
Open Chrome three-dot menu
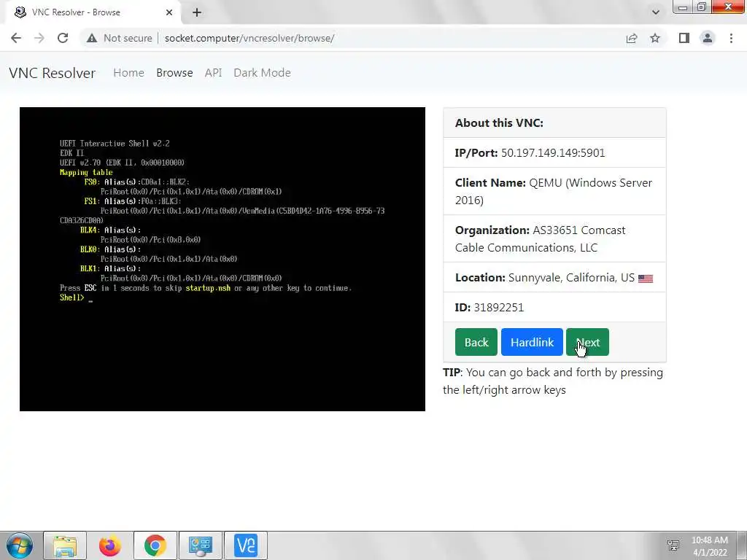click(x=731, y=38)
